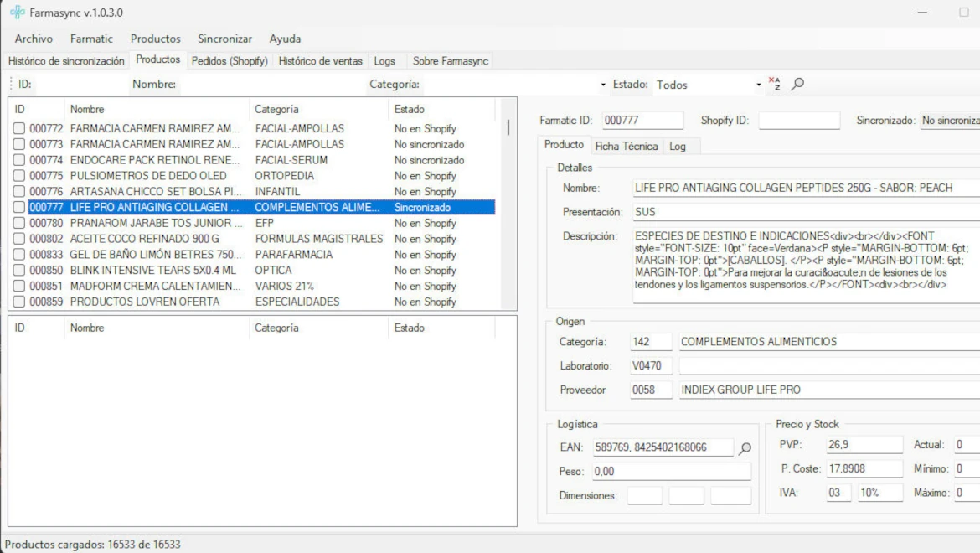
Task: Click the PVP field showing 26,9
Action: [864, 445]
